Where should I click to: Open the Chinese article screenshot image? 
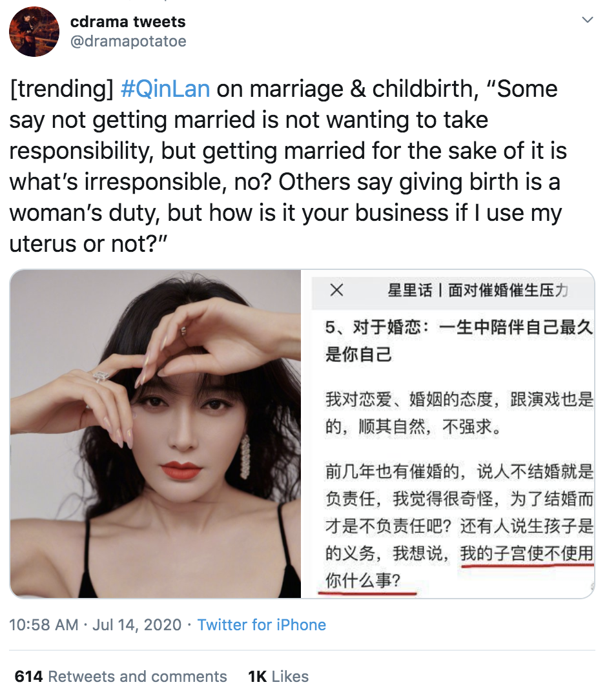pyautogui.click(x=448, y=433)
